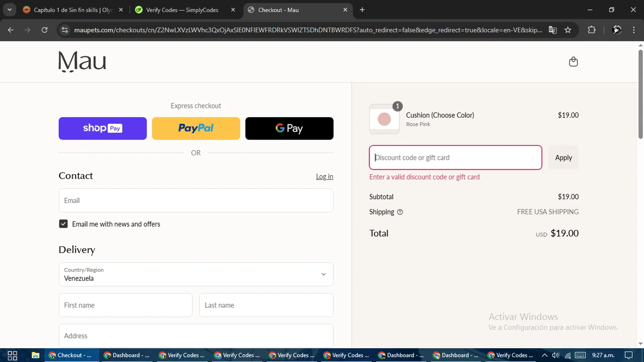The width and height of the screenshot is (644, 362).
Task: Select the FREE USA SHIPPING text
Action: (548, 212)
